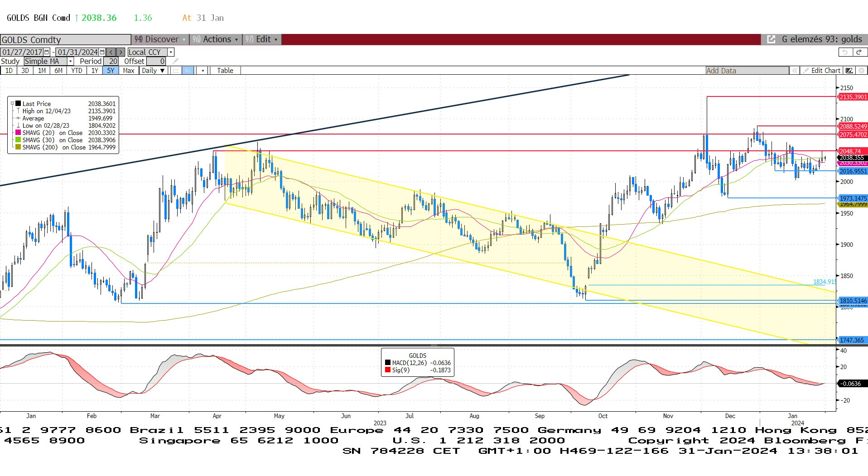The width and height of the screenshot is (868, 476).
Task: Step date range backward with left arrow
Action: (111, 52)
